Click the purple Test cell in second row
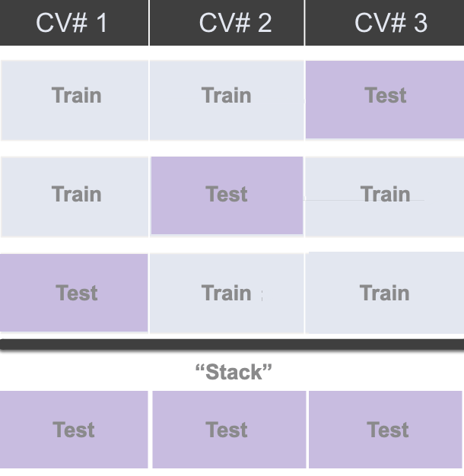This screenshot has width=464, height=476. pos(227,195)
